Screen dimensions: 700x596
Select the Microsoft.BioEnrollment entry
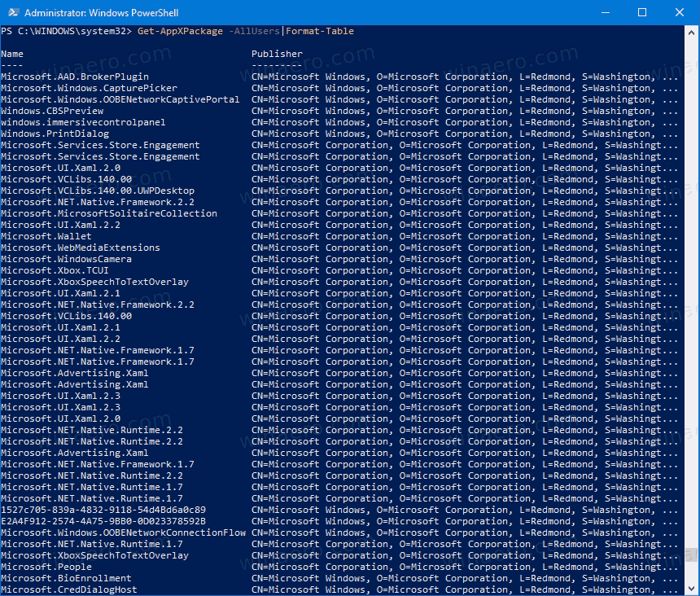pos(65,577)
